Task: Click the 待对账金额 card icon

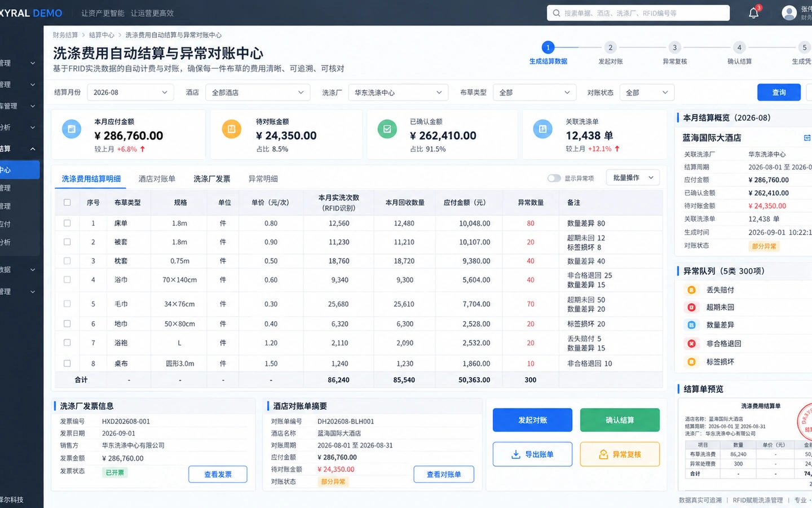Action: pos(231,129)
